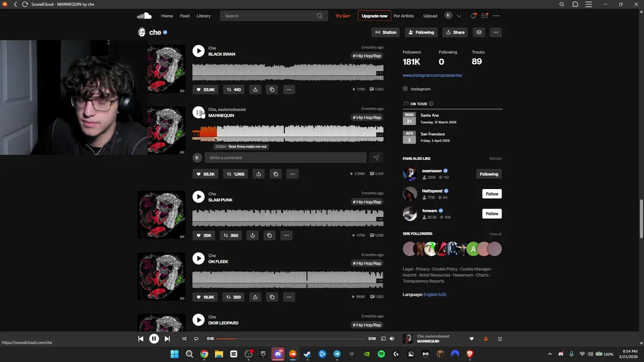This screenshot has width=644, height=362.
Task: Open Spotify from the taskbar
Action: click(381, 354)
